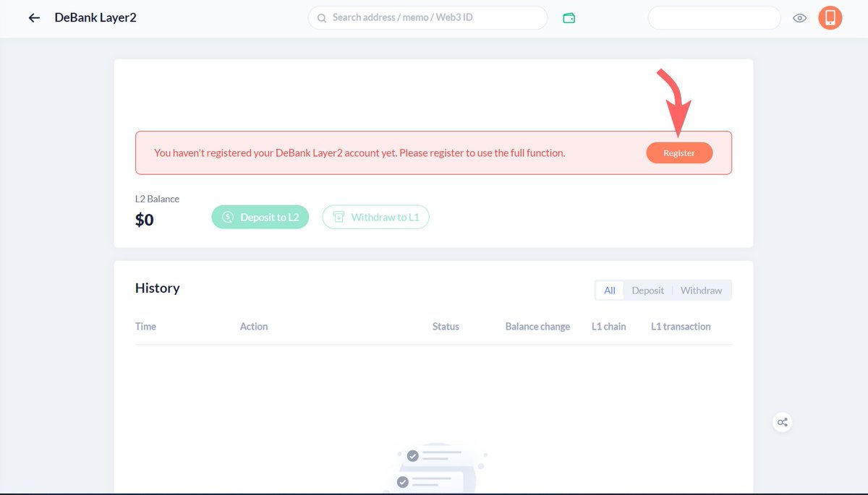Select the All history filter

[609, 290]
